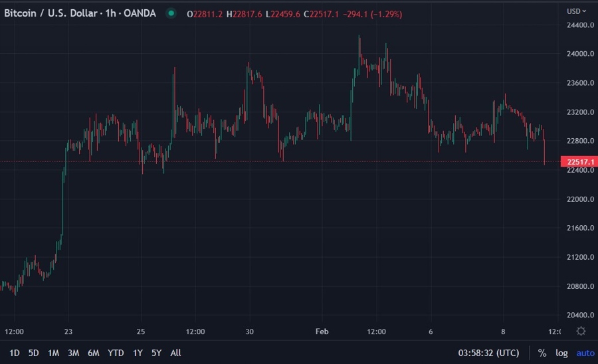
Task: Click the 22000.0 price axis label
Action: [581, 199]
